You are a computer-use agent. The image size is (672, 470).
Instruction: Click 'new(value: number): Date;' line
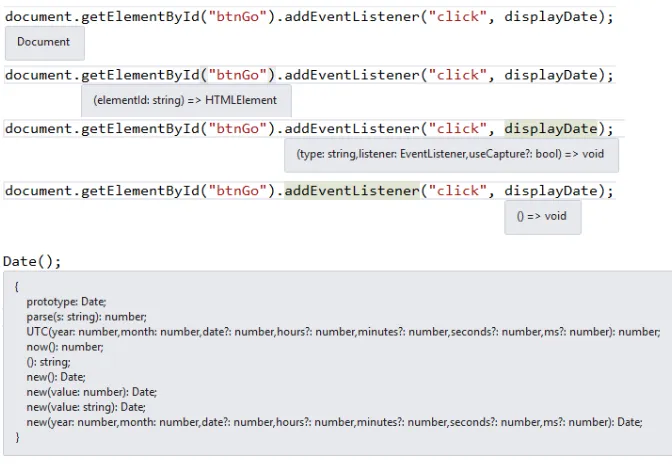point(91,392)
